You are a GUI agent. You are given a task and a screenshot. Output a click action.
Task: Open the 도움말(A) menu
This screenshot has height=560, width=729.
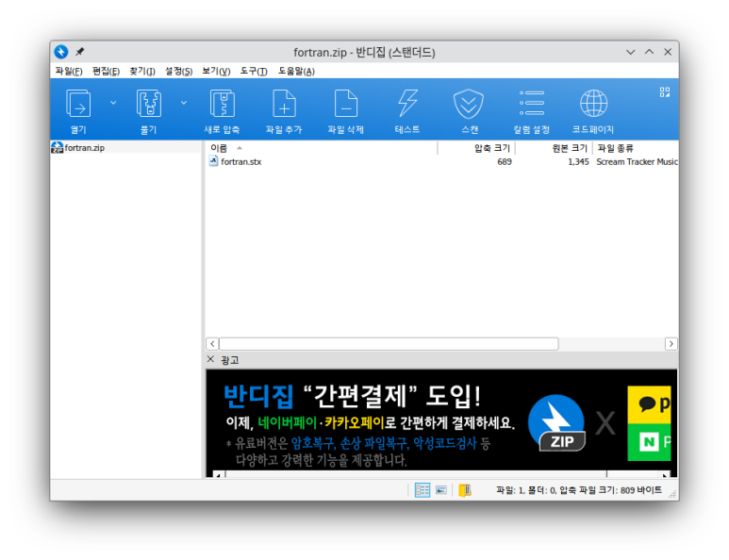coord(296,71)
